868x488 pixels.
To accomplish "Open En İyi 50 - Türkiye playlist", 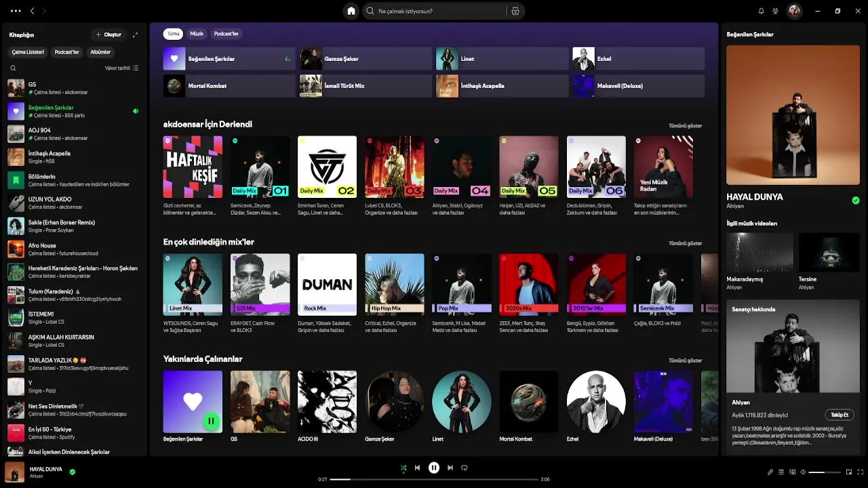I will [74, 432].
